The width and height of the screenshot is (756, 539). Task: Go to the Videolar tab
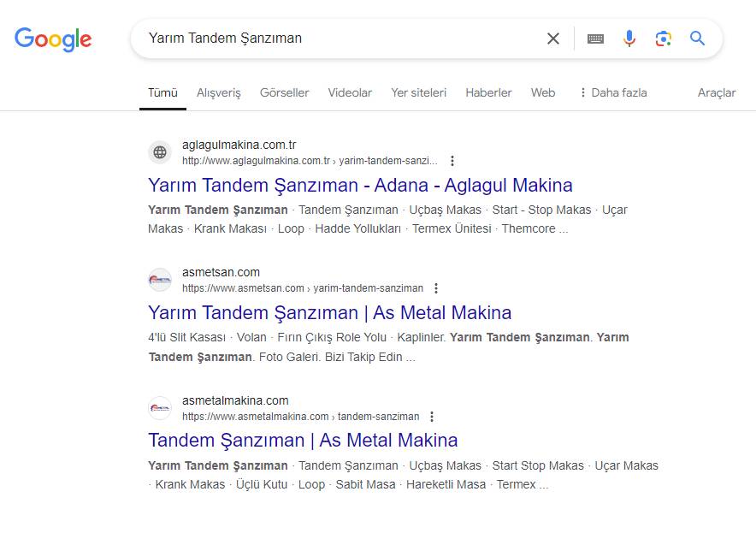(350, 92)
